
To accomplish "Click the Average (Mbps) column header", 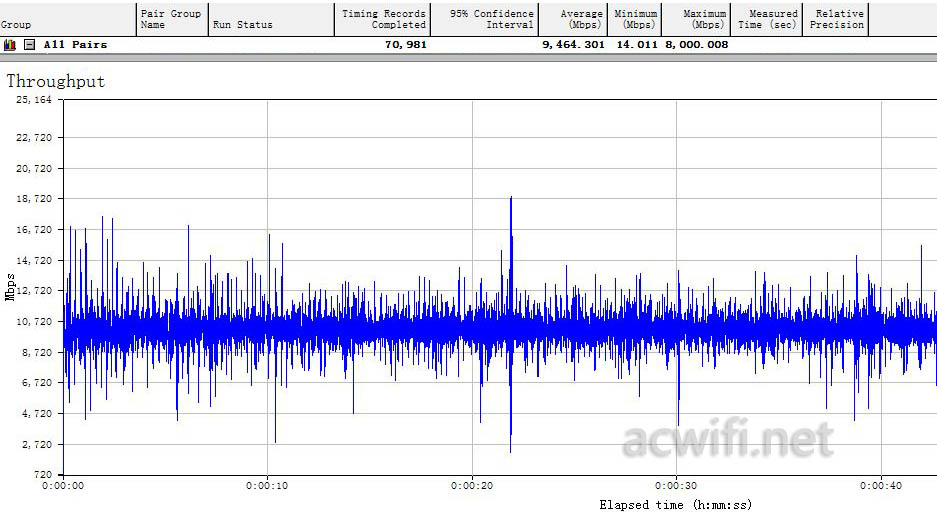I will [x=573, y=19].
